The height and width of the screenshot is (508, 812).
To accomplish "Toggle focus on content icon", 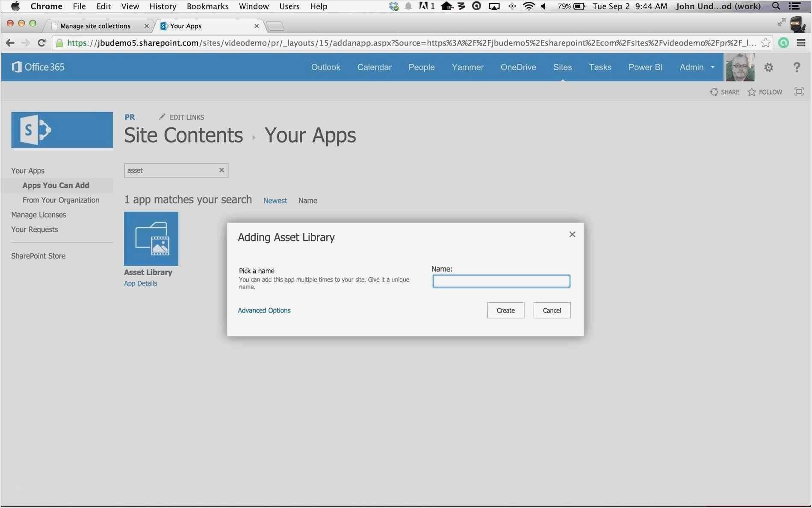I will click(x=799, y=92).
